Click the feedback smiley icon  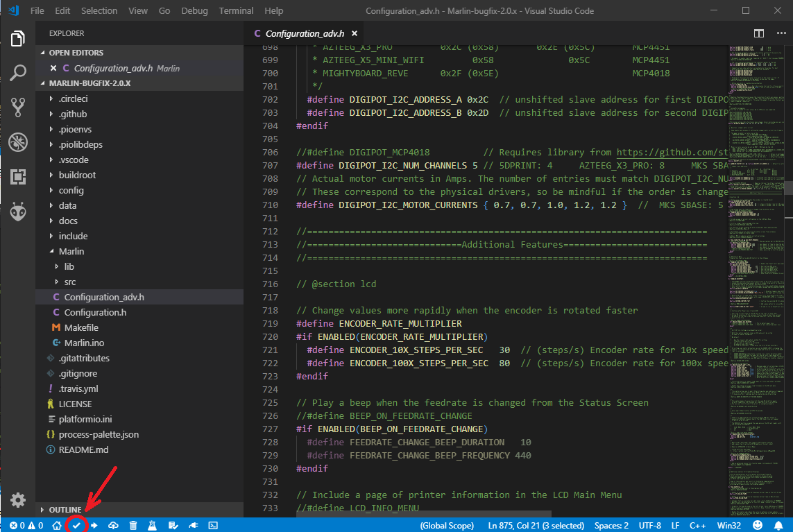point(757,526)
